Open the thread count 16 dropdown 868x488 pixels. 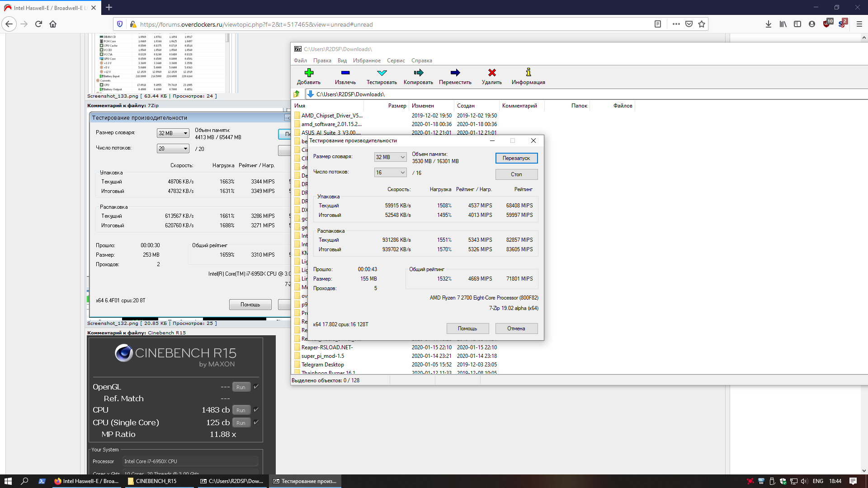pyautogui.click(x=391, y=173)
